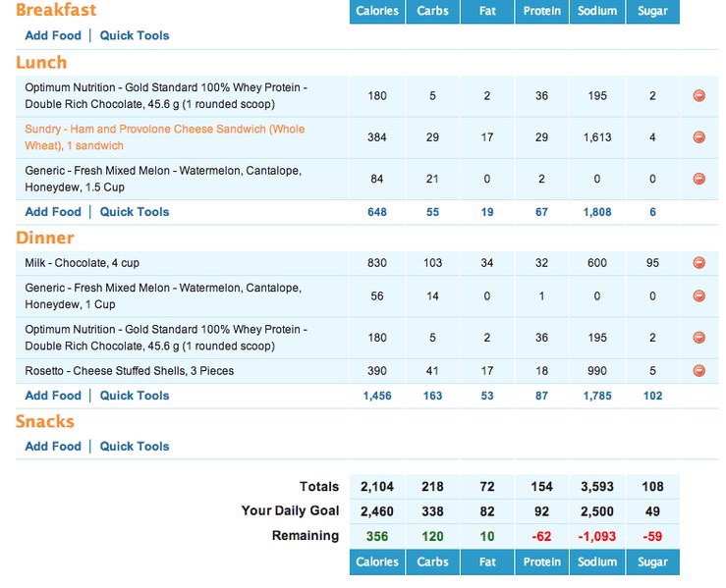This screenshot has width=726, height=588.
Task: Delete the Ham and Provolone Sandwich entry
Action: pos(698,136)
